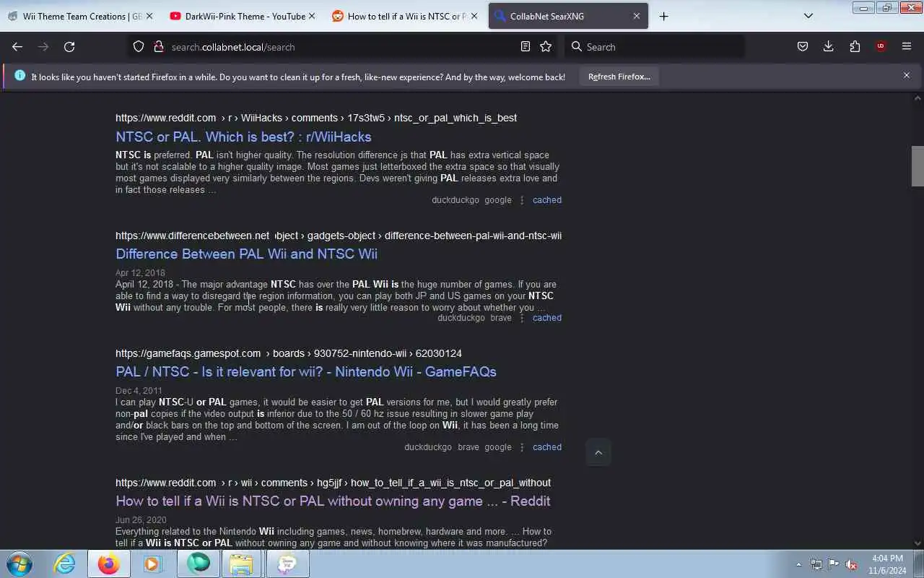This screenshot has height=578, width=924.
Task: Click the reddit.com WiiHacks URL breadcrumb
Action: (316, 118)
